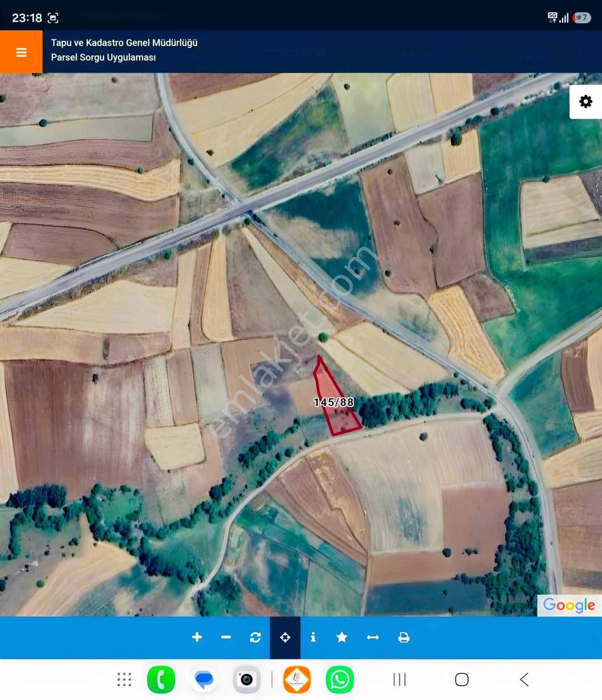Open WhatsApp from the dock
602x700 pixels.
[x=340, y=679]
